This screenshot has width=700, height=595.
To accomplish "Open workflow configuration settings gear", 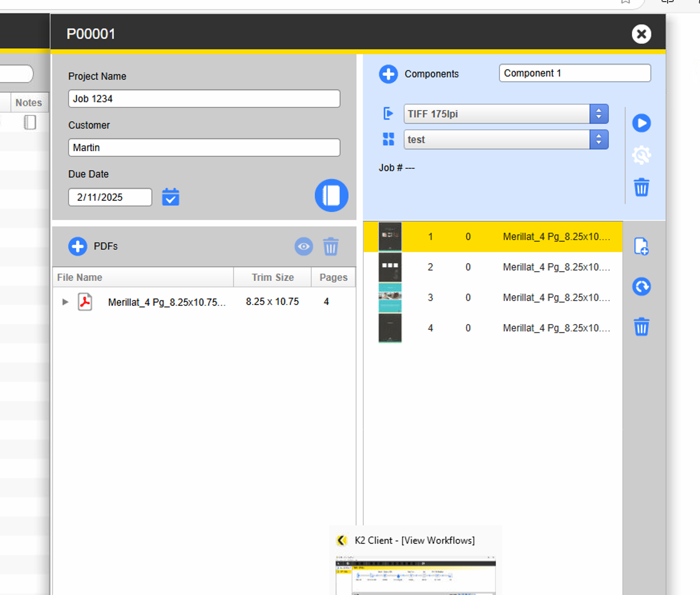I will [x=641, y=155].
